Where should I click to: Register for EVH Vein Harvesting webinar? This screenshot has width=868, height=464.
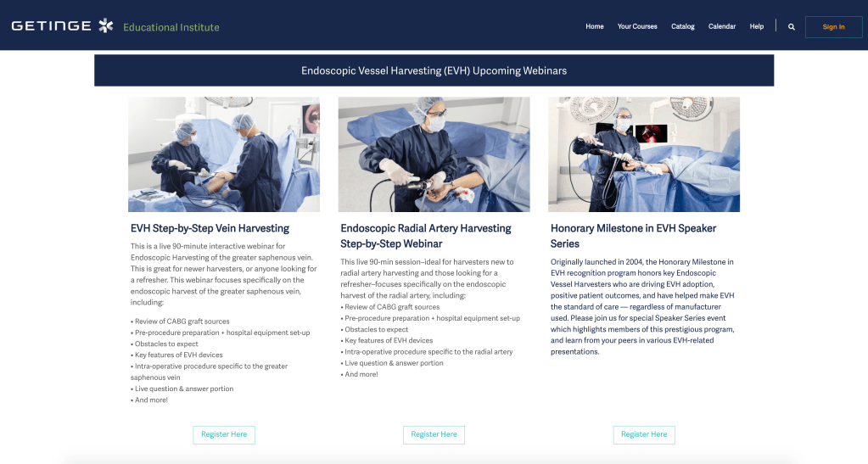(x=224, y=434)
